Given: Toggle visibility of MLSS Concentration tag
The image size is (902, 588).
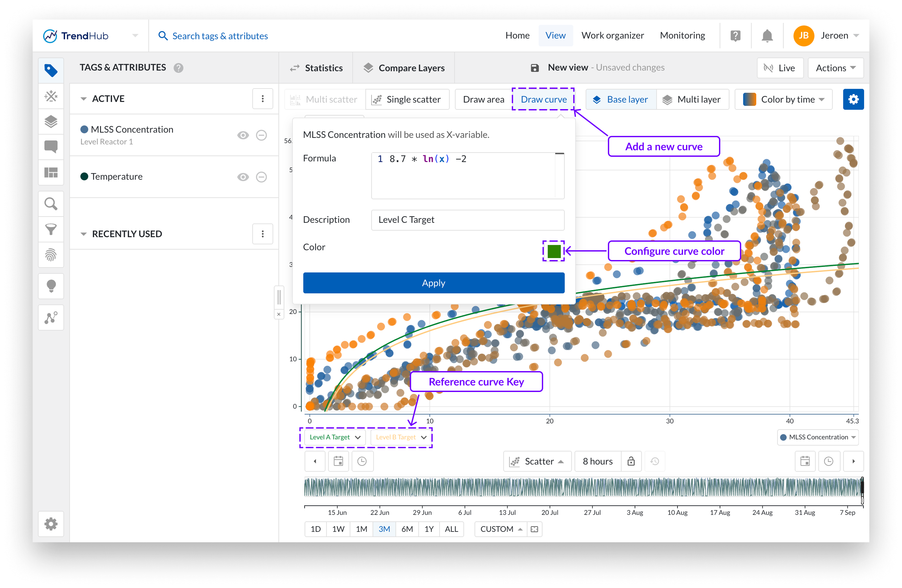Looking at the screenshot, I should 243,135.
